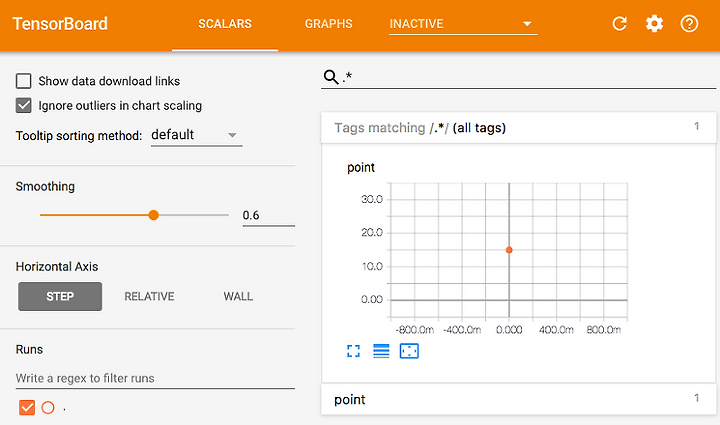Fit chart domain to data icon
Viewport: 720px width, 425px height.
[409, 351]
